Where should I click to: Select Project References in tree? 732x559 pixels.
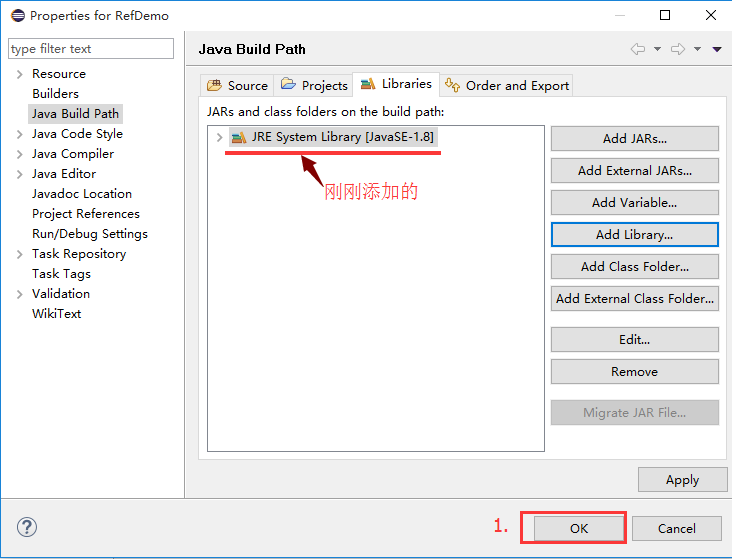tap(86, 214)
